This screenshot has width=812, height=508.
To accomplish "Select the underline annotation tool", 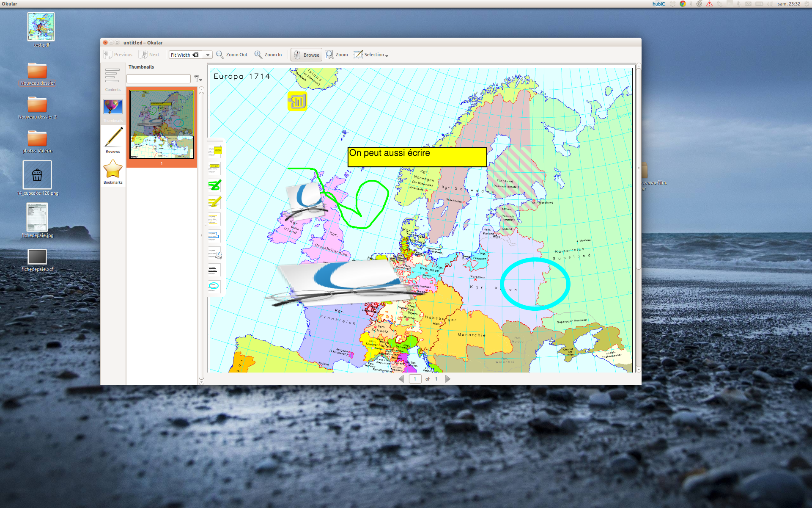I will pyautogui.click(x=215, y=270).
